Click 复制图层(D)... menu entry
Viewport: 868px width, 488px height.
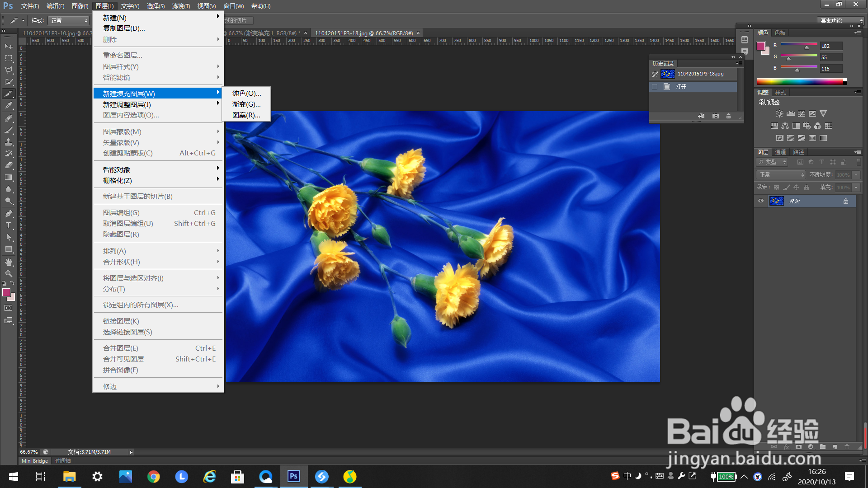(124, 28)
